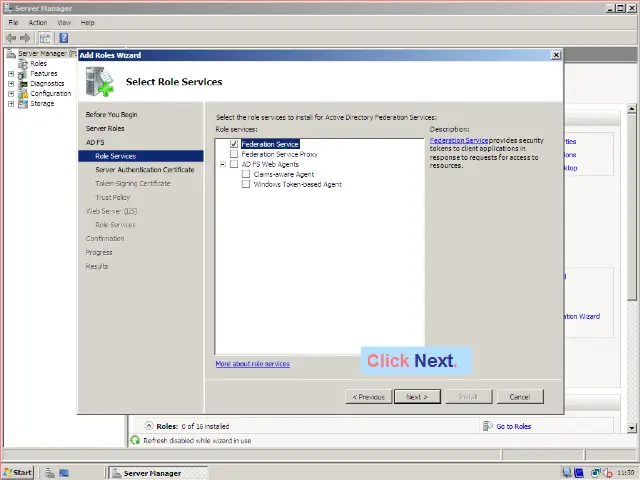Select the Federation Service Proxy label
The image size is (640, 480).
(280, 154)
